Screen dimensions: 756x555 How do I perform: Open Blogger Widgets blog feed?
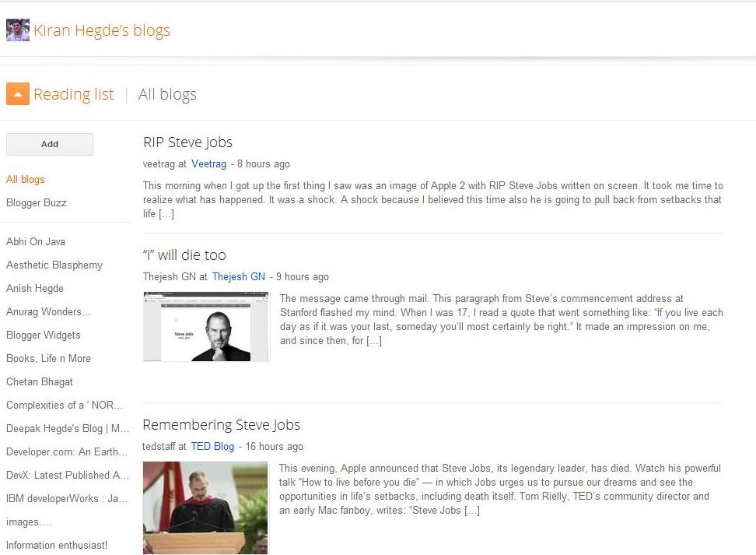tap(44, 335)
